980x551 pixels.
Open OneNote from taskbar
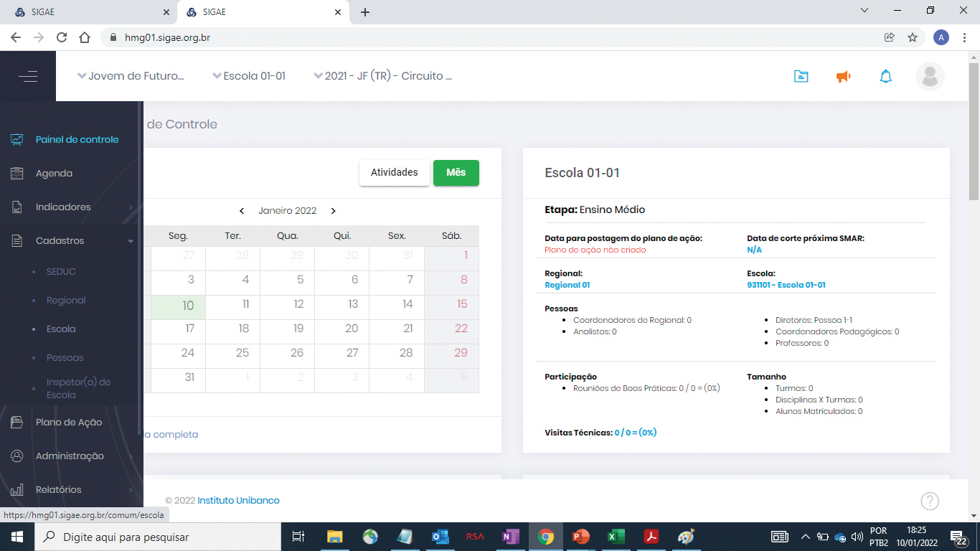point(510,537)
